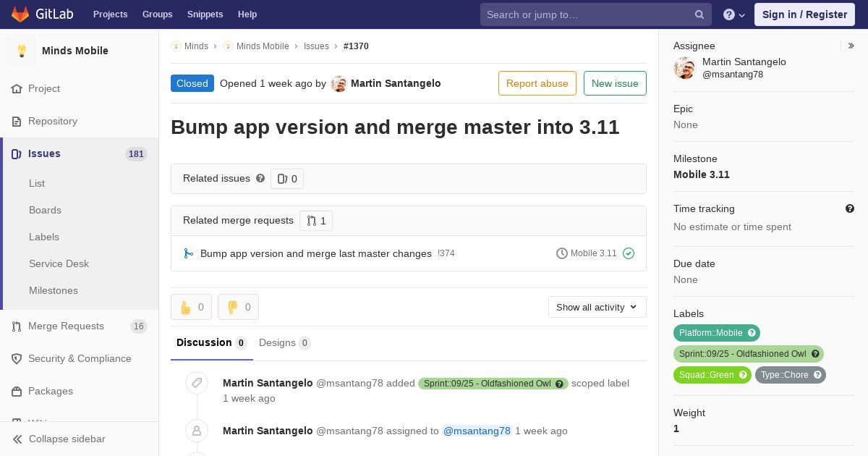868x456 pixels.
Task: Click related merge requests count badge
Action: click(x=316, y=221)
